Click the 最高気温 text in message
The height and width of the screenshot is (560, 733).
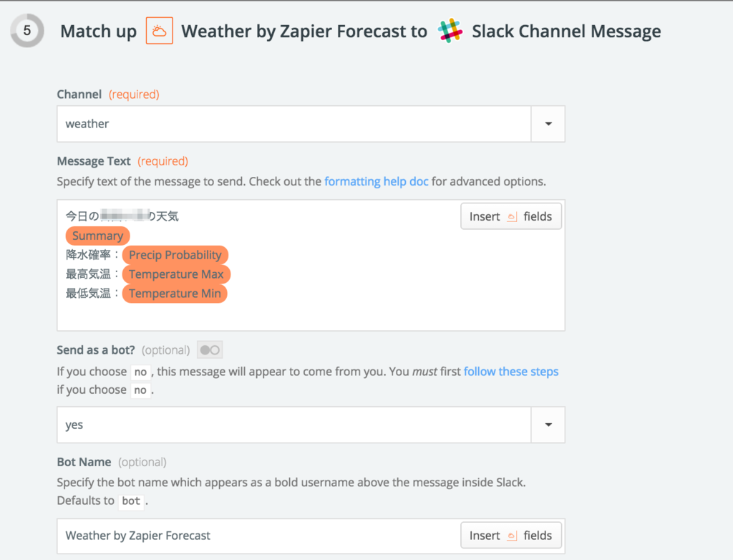tap(88, 274)
